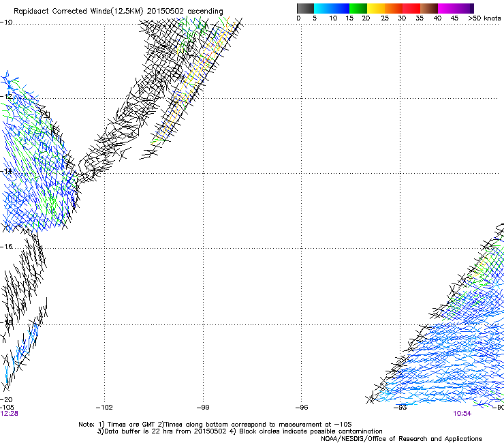Click the latitude label '-16'
Image resolution: width=504 pixels, height=443 pixels.
[6, 247]
